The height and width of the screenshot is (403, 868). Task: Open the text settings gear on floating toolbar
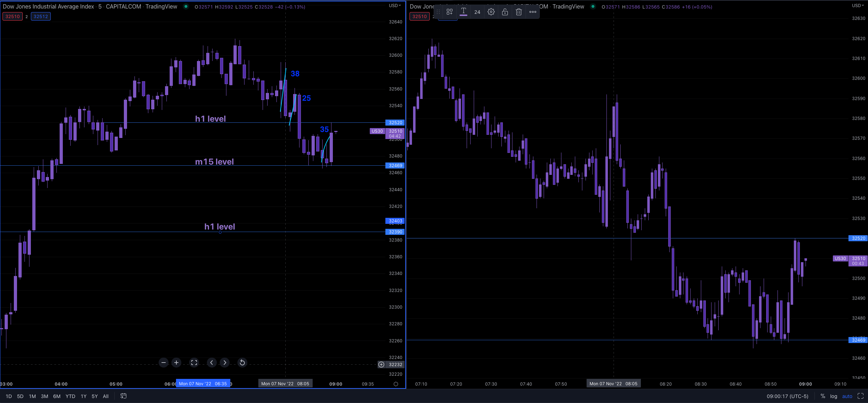[x=491, y=12]
